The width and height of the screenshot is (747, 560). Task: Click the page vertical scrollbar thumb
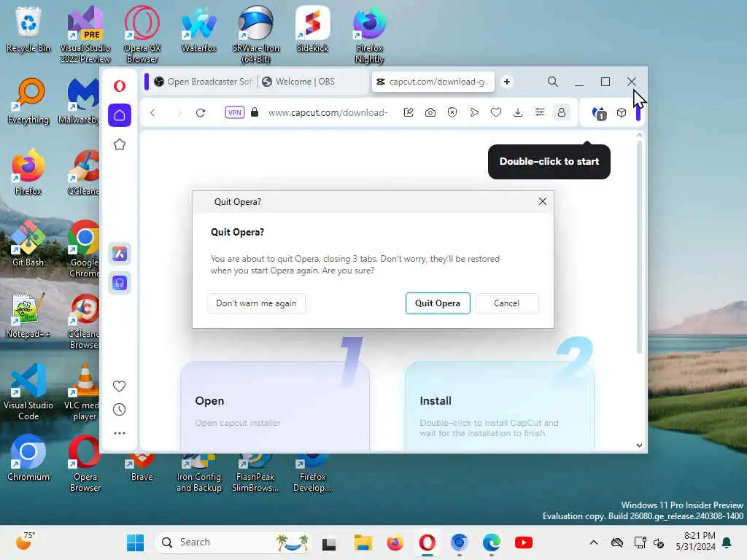(639, 246)
